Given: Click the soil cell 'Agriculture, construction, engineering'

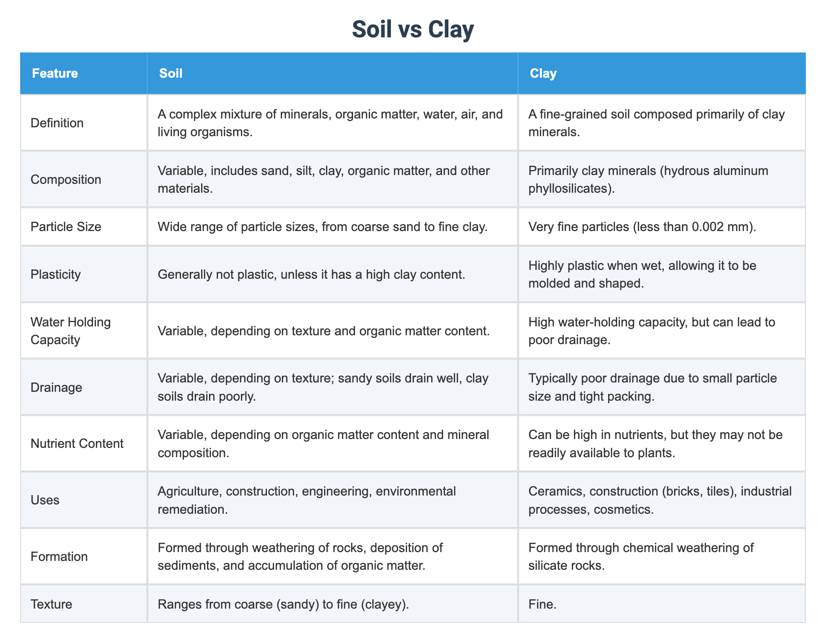Looking at the screenshot, I should click(x=332, y=500).
